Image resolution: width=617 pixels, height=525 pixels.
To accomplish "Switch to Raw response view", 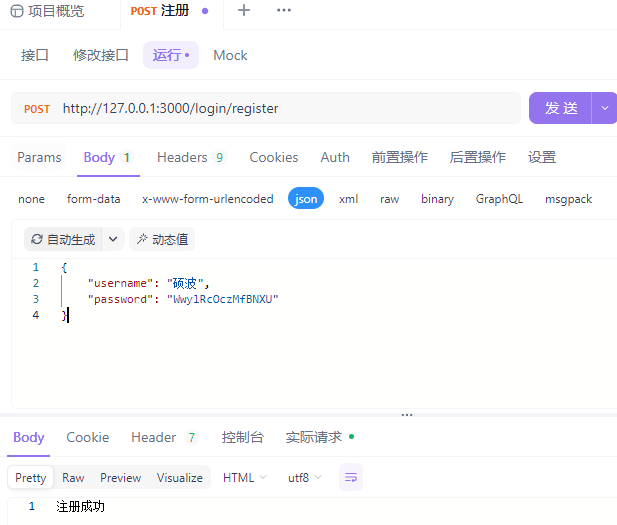I will [73, 478].
